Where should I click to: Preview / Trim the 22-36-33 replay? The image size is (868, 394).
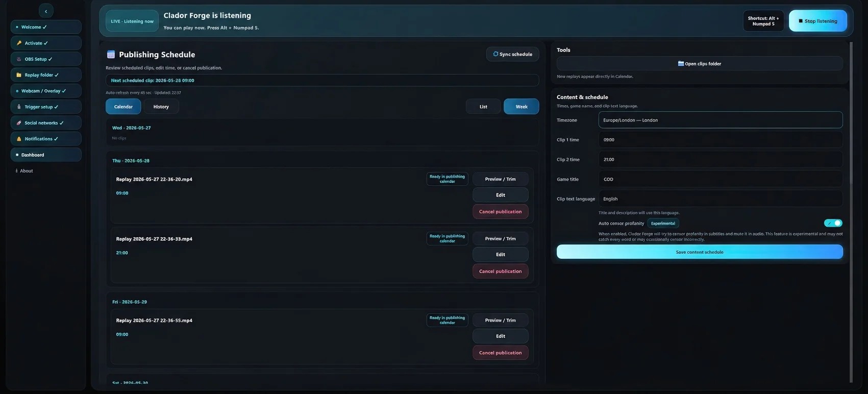point(500,239)
